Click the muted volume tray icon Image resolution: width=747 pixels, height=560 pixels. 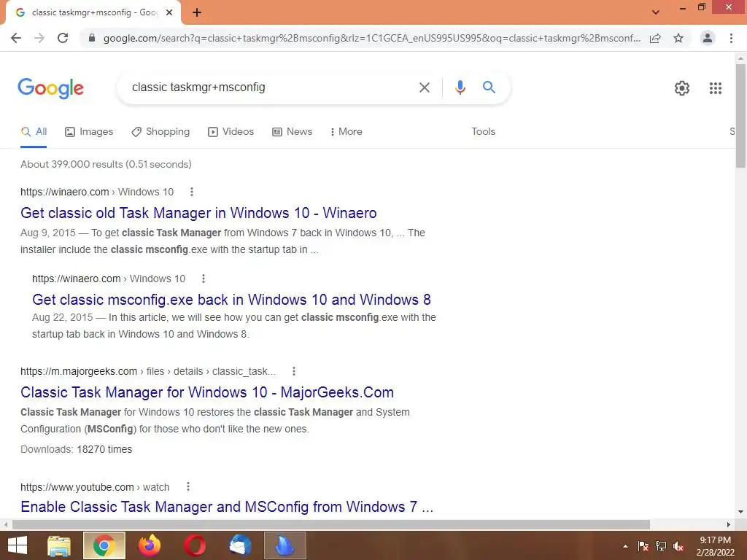coord(678,546)
